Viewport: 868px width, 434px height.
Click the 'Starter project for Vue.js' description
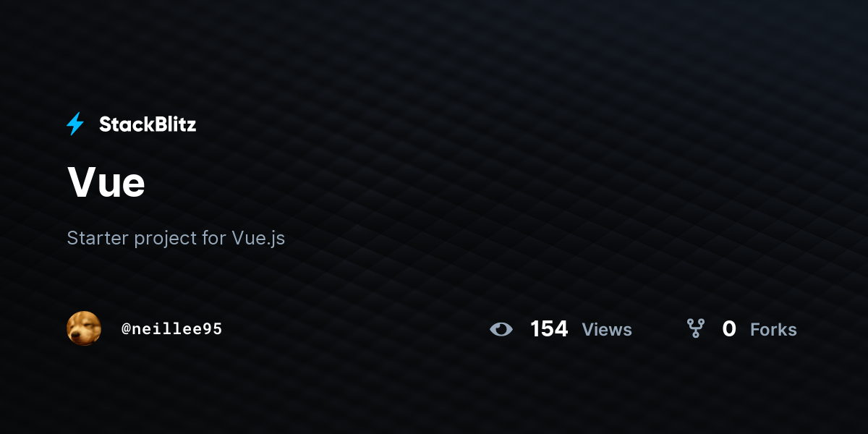coord(176,238)
